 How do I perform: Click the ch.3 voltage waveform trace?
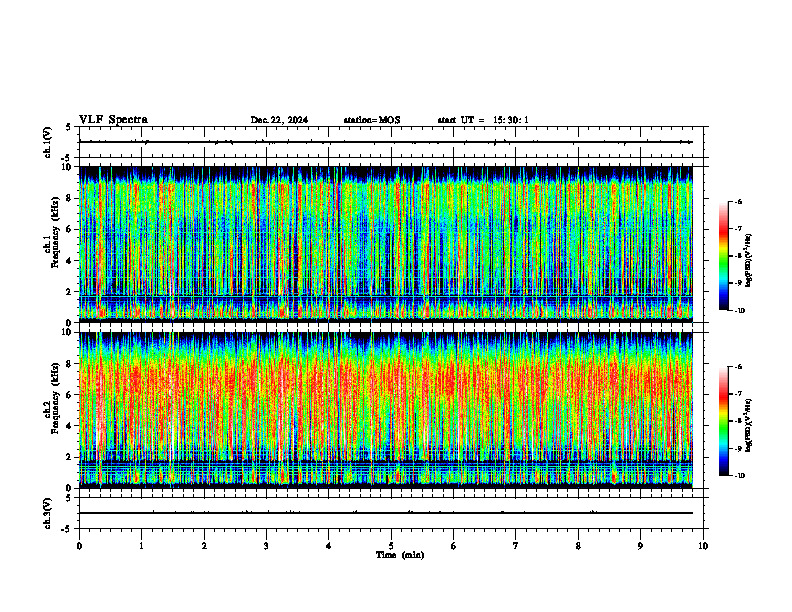[386, 513]
